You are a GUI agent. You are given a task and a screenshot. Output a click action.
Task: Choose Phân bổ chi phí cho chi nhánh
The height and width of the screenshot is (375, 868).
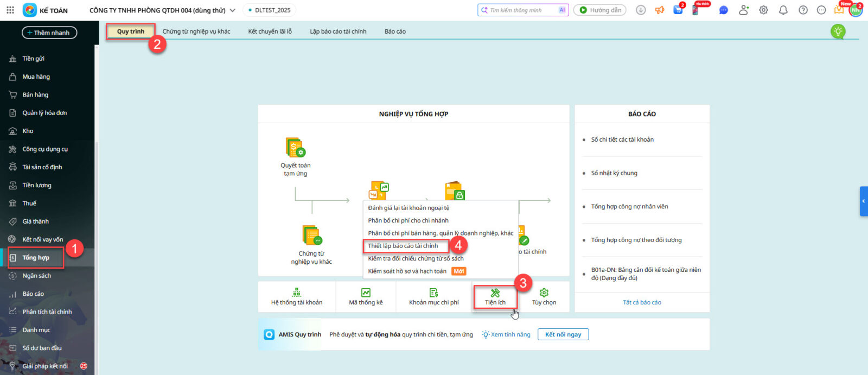pyautogui.click(x=408, y=220)
